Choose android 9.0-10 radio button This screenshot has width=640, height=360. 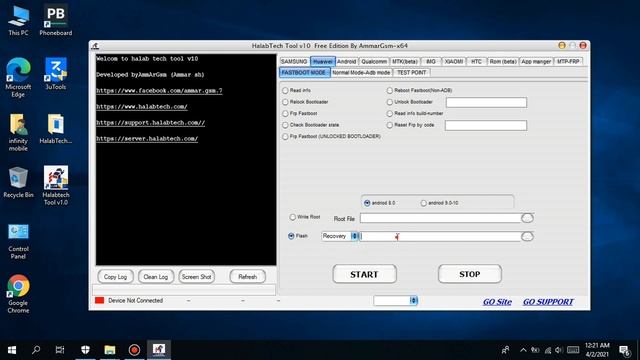(x=423, y=203)
